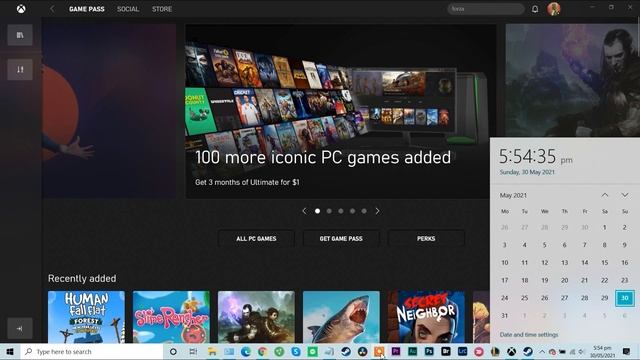Show next hero banner slide
Viewport: 640px width, 360px height.
click(x=378, y=211)
